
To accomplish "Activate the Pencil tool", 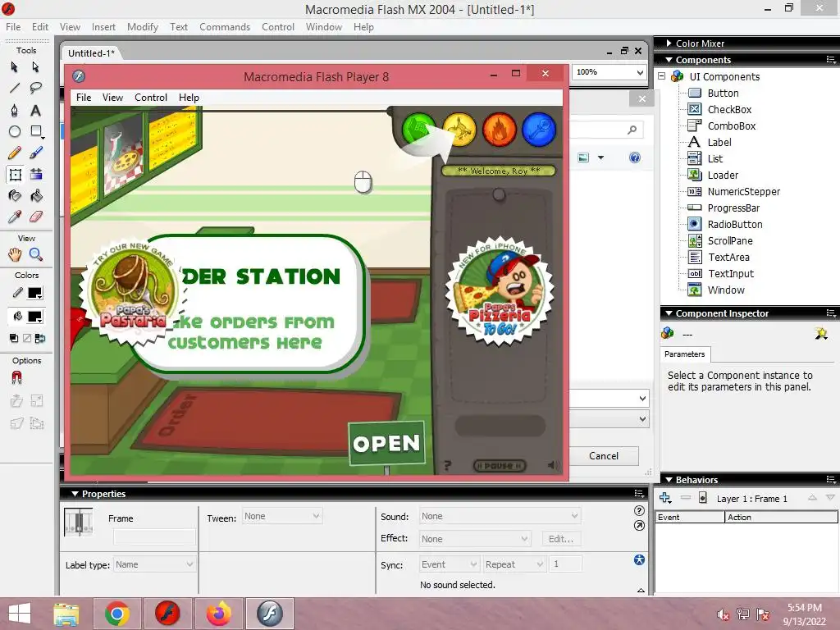I will (x=15, y=153).
